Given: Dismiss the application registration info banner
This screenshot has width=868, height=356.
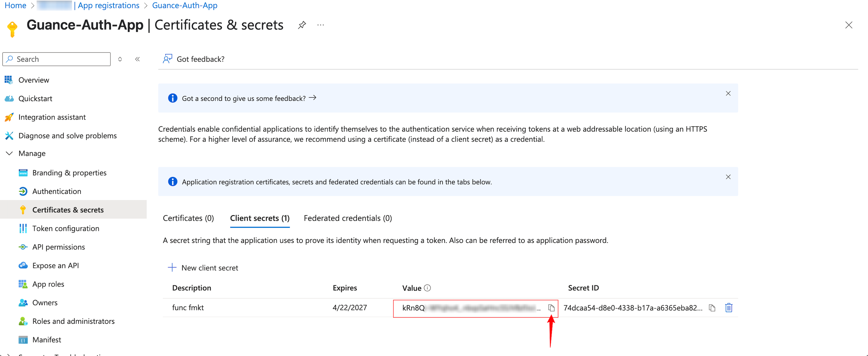Looking at the screenshot, I should (x=728, y=177).
